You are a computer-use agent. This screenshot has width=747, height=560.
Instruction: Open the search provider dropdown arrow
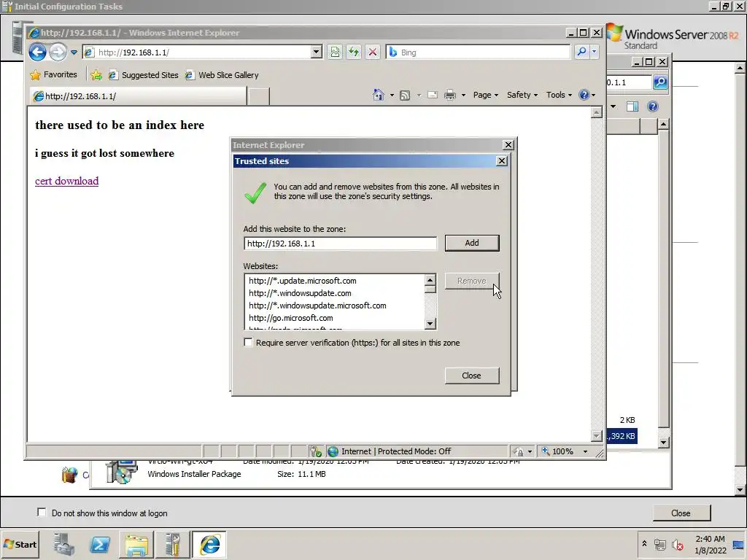(594, 52)
